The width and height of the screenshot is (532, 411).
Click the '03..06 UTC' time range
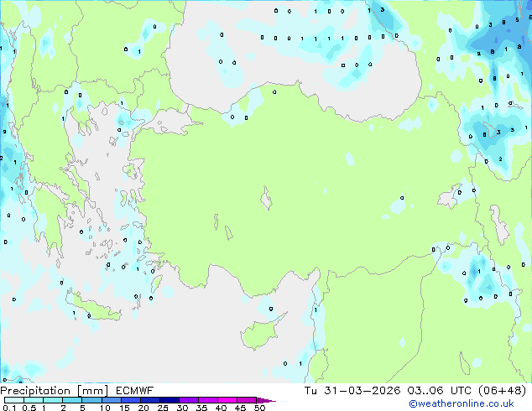point(440,391)
